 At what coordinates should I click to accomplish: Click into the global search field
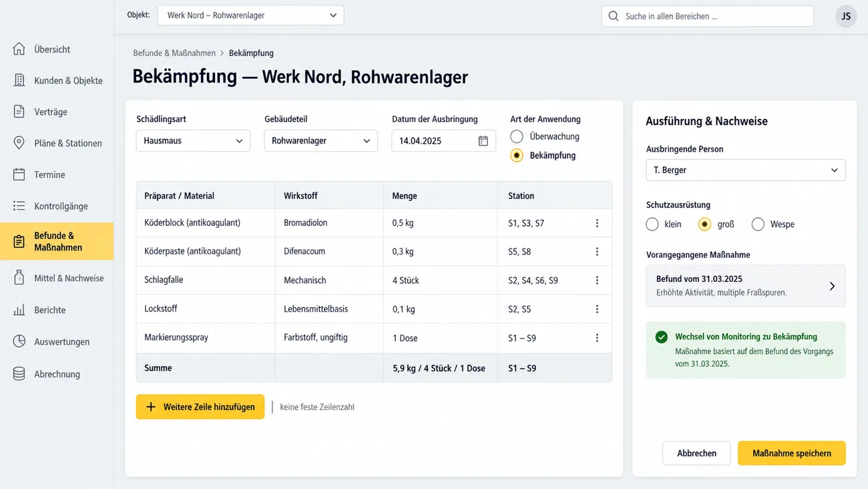coord(708,16)
